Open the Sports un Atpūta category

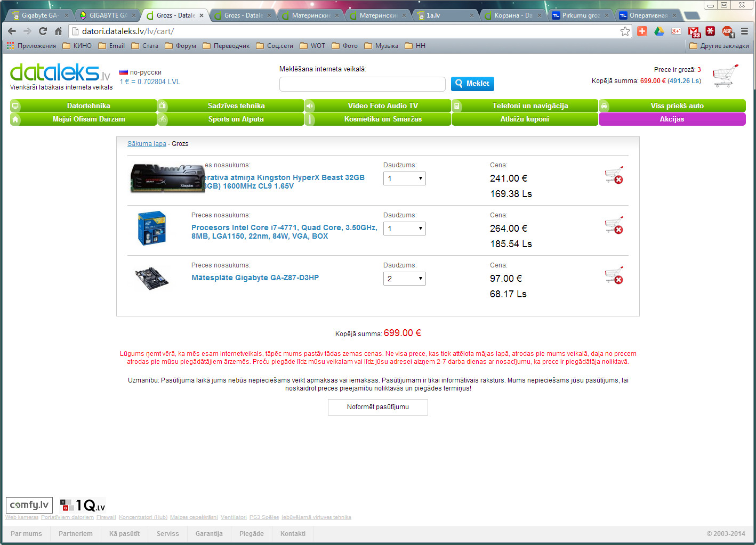point(230,119)
